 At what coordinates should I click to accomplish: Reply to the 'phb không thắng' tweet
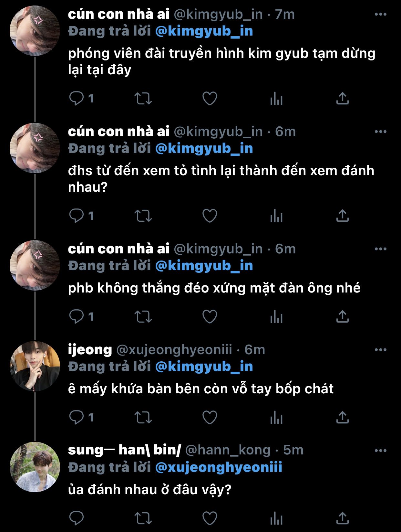(77, 316)
